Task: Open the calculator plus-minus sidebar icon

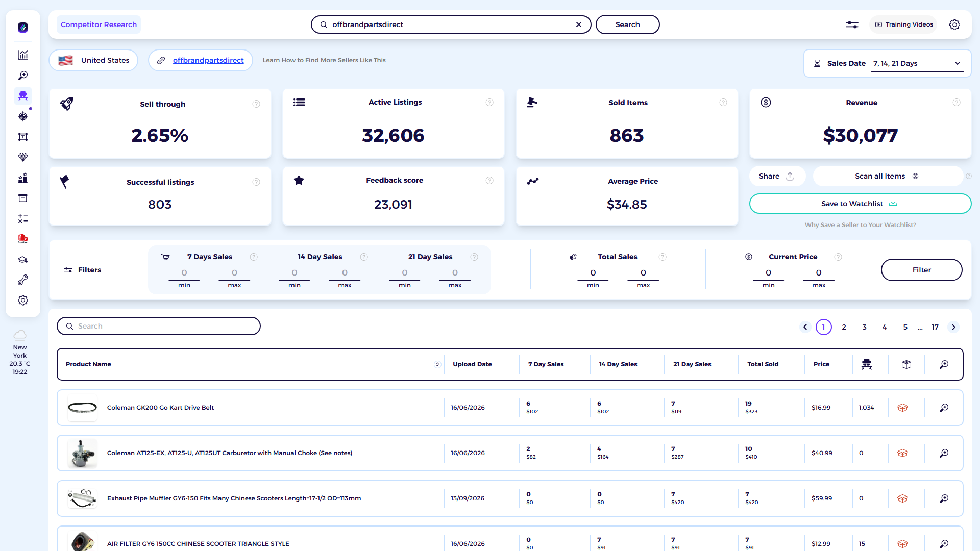Action: click(x=23, y=219)
